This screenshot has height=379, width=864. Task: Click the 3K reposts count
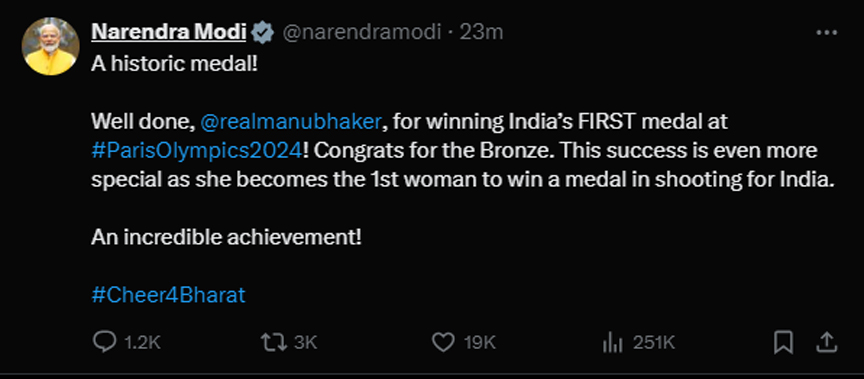pos(305,343)
